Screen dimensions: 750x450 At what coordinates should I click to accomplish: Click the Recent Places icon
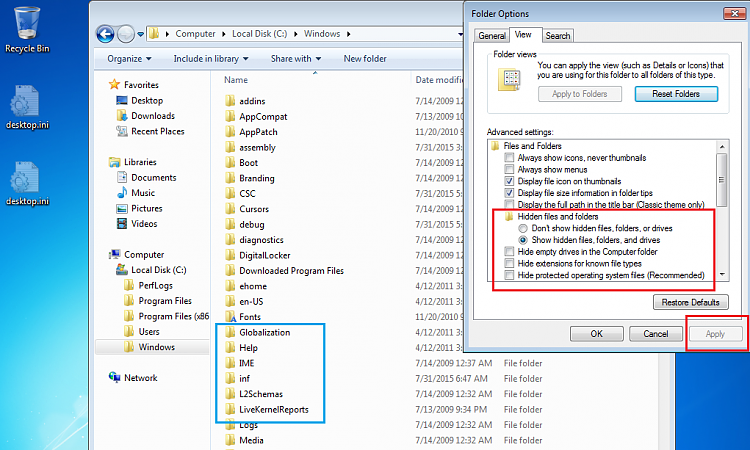pyautogui.click(x=122, y=131)
